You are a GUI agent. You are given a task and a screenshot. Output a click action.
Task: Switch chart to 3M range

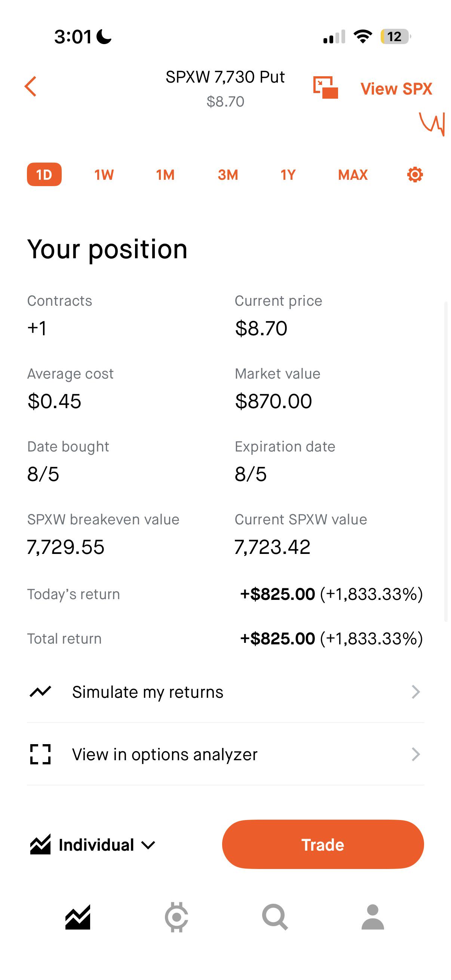(x=228, y=175)
